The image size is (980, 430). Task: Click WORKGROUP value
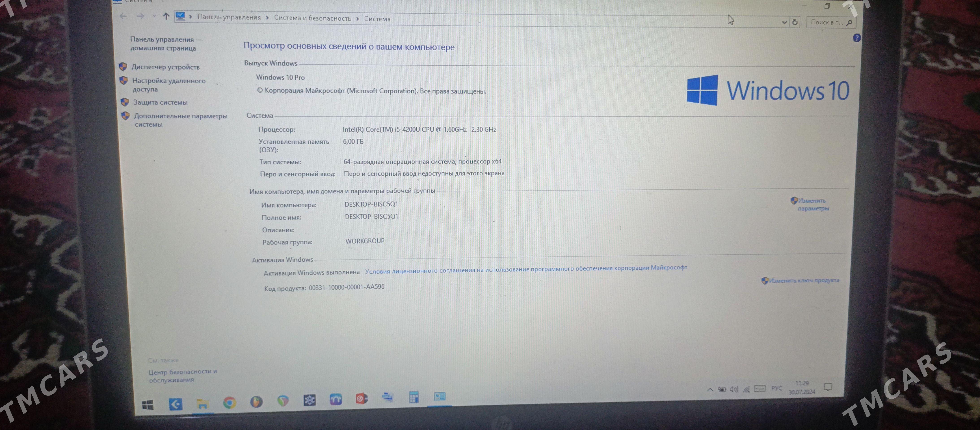(x=365, y=241)
